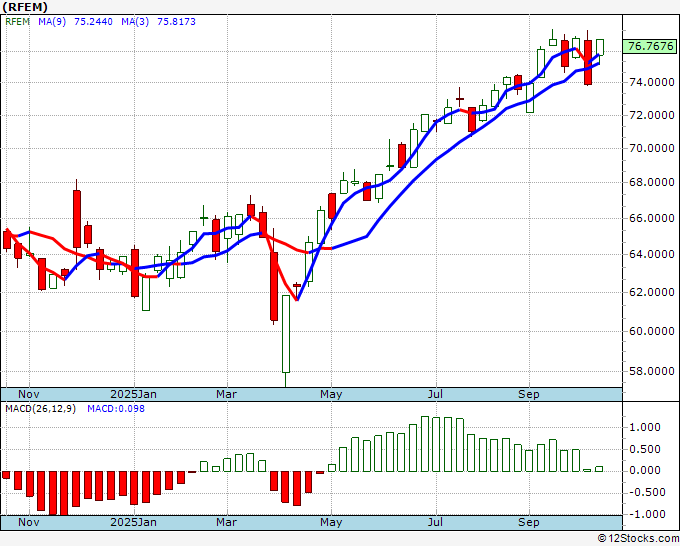
Task: Click the 66.0000 price axis label
Action: [652, 218]
